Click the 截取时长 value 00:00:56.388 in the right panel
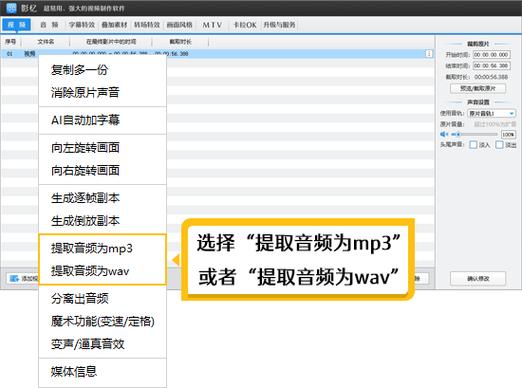522x388 pixels. 491,77
